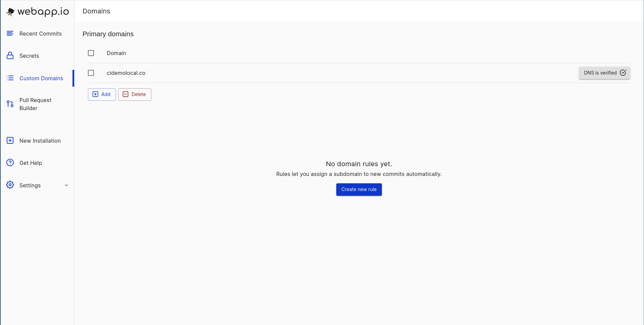
Task: Go to Secrets in the sidebar
Action: click(x=29, y=56)
